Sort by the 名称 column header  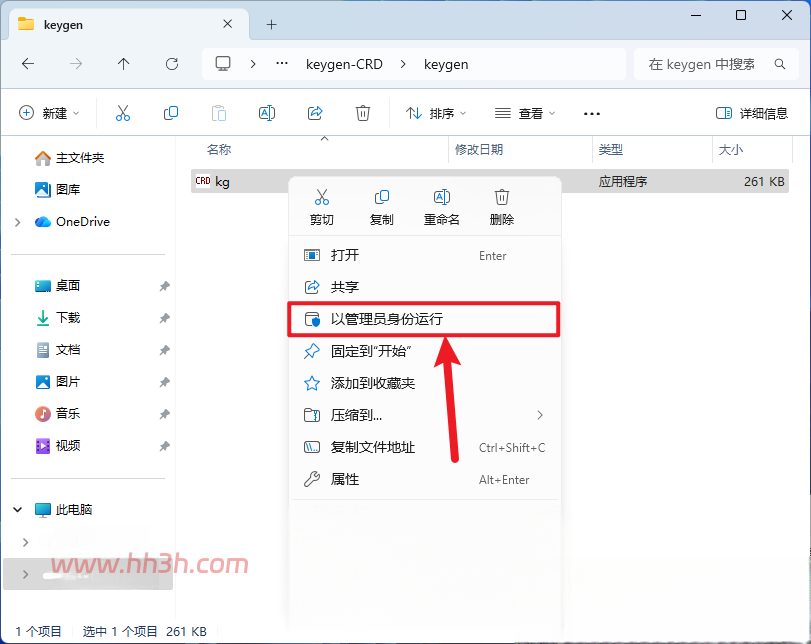(x=219, y=149)
